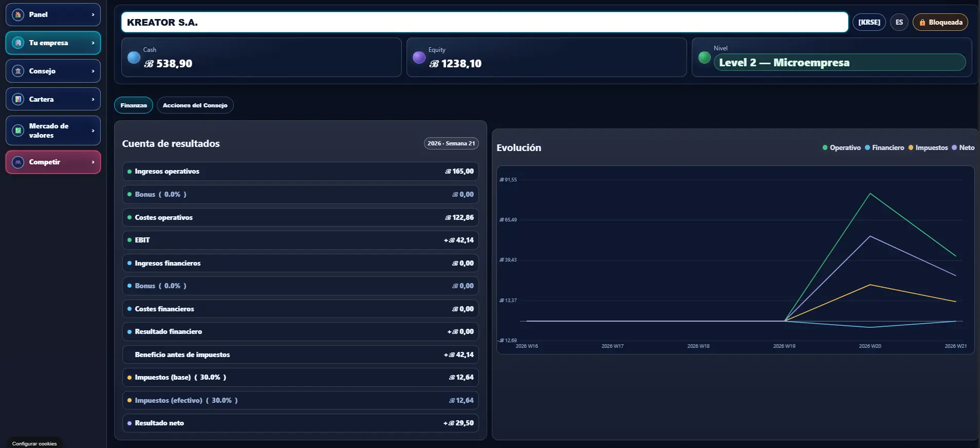The height and width of the screenshot is (448, 980).
Task: Click the Cash value 538,90
Action: 168,64
